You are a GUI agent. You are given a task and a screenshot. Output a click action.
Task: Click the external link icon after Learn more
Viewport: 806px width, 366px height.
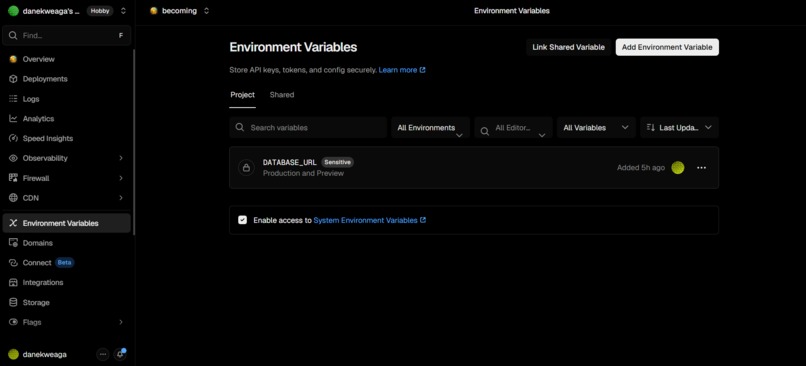423,70
